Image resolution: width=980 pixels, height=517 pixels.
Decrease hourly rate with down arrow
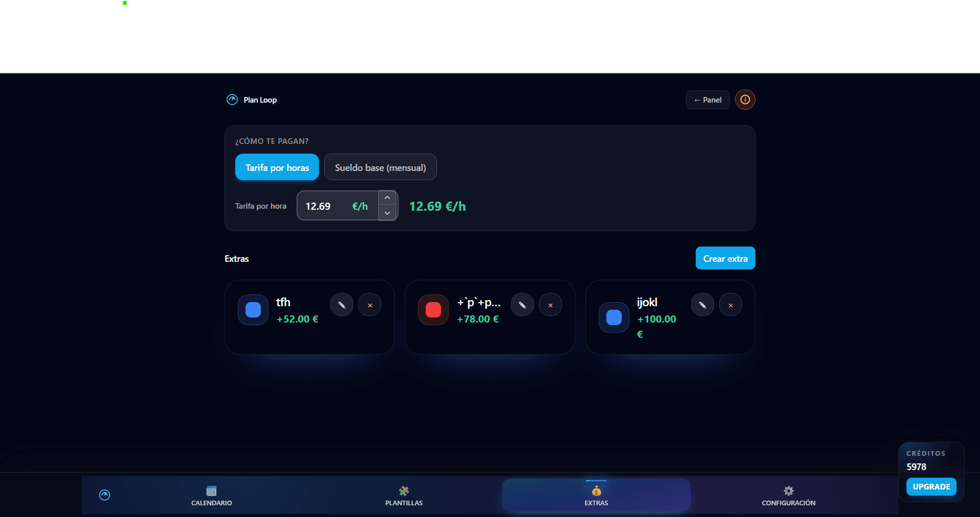click(387, 213)
